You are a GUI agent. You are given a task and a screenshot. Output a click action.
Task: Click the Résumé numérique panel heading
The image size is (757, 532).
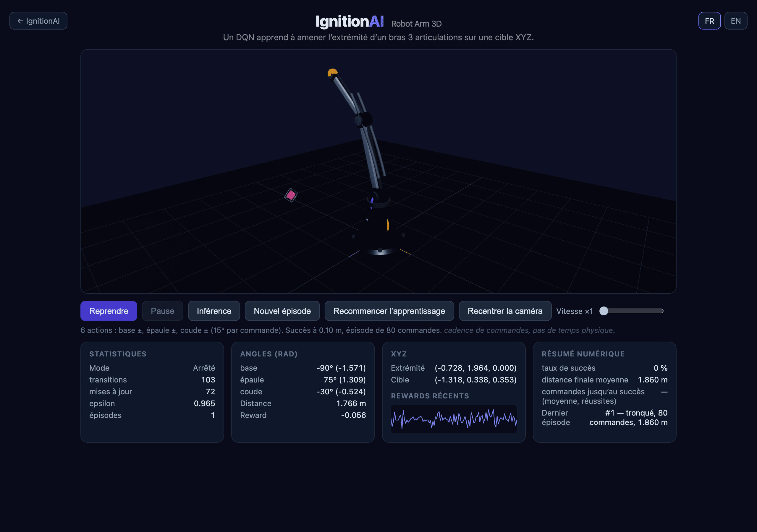(583, 354)
